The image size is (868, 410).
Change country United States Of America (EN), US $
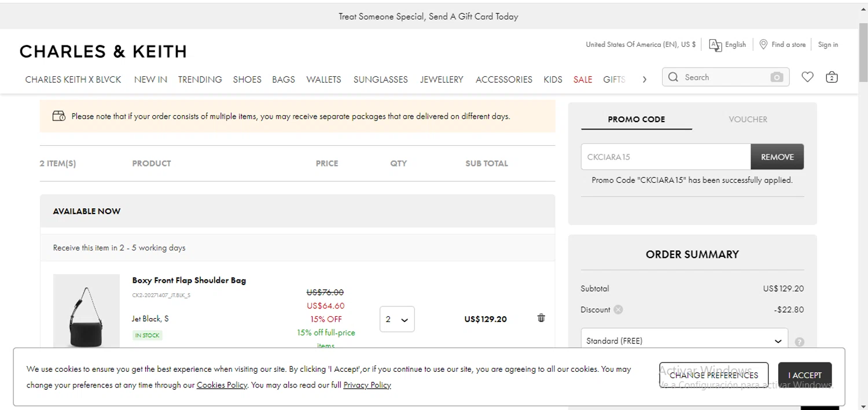tap(641, 45)
